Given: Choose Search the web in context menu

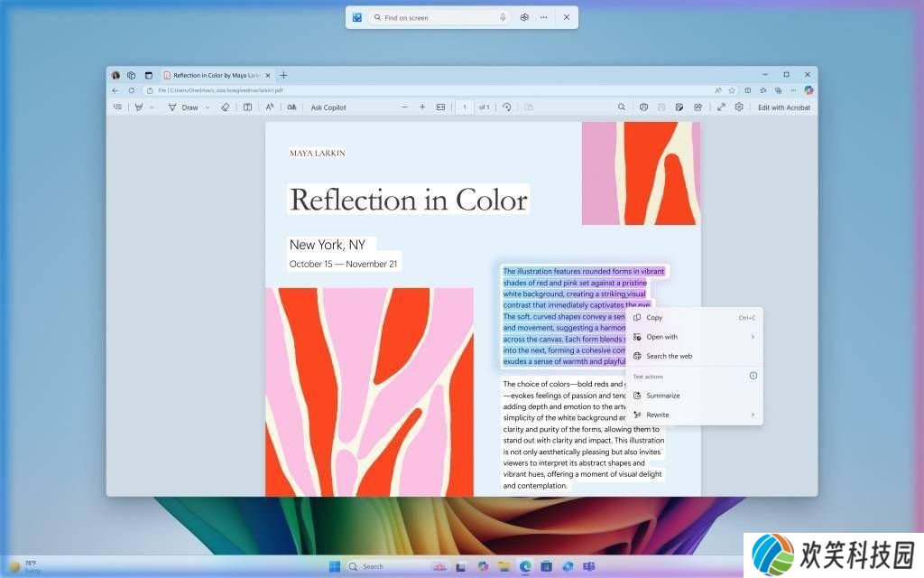Looking at the screenshot, I should click(x=694, y=356).
